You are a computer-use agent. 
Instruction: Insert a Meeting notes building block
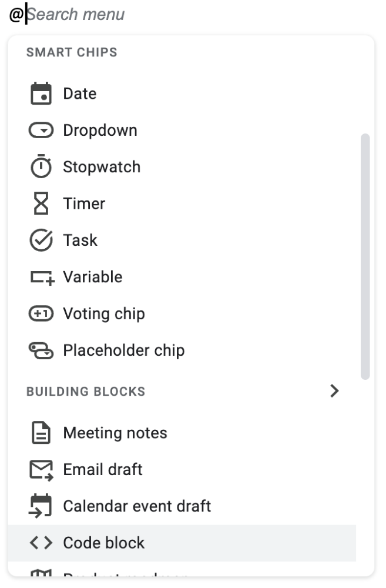115,433
